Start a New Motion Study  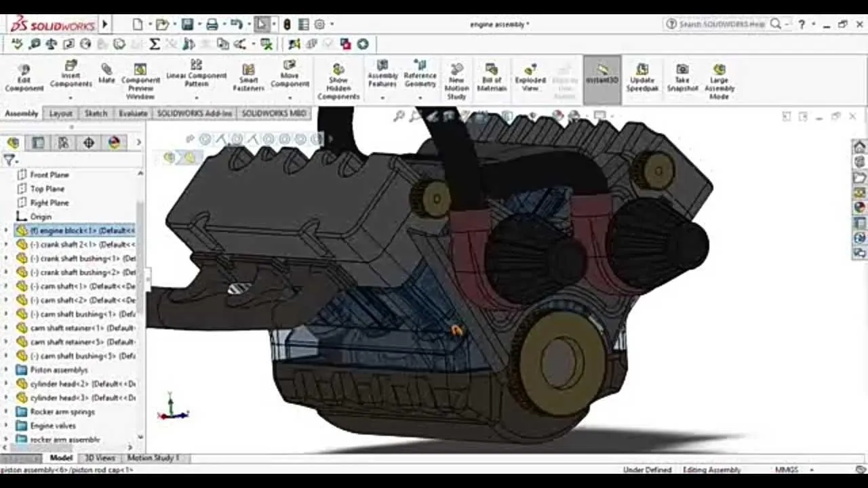point(456,81)
